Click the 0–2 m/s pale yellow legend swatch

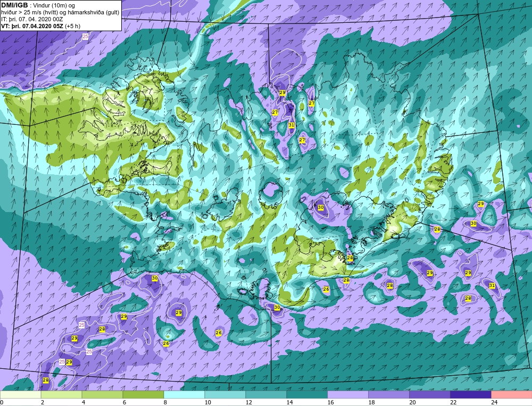pyautogui.click(x=20, y=395)
